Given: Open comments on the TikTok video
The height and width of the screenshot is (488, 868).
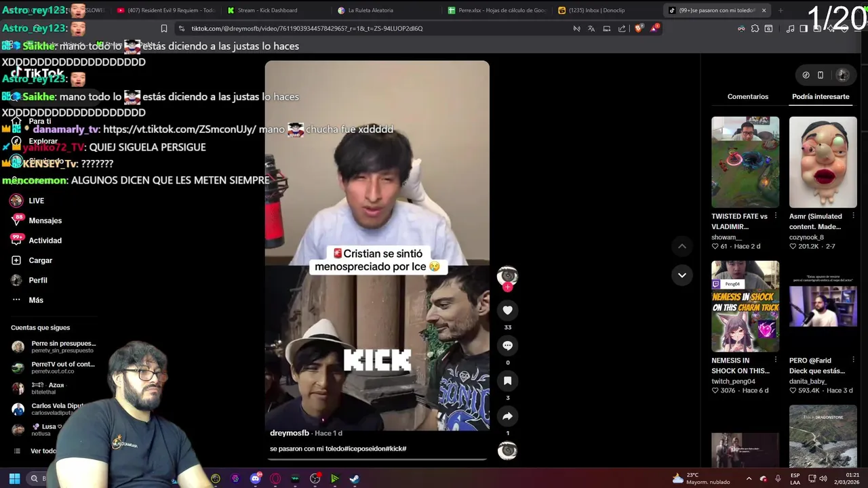Looking at the screenshot, I should click(x=507, y=346).
